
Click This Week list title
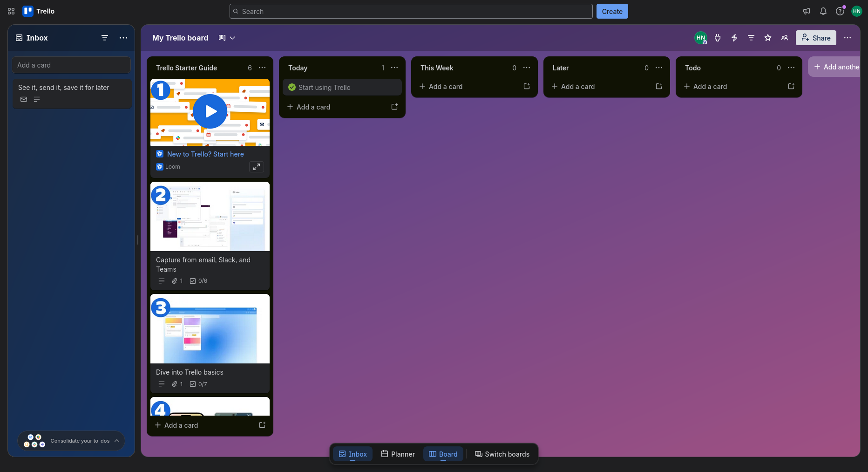tap(437, 68)
